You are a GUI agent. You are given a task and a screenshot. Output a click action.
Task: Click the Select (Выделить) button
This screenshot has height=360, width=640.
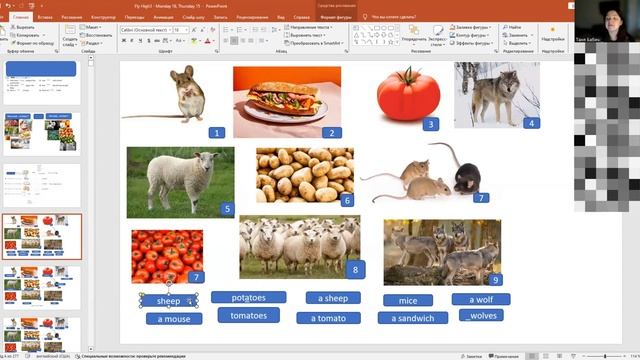517,43
